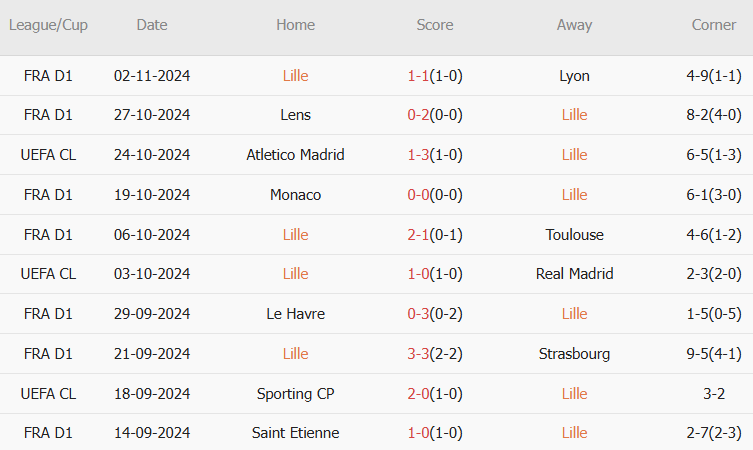
Task: Open the Toulouse away team link
Action: pyautogui.click(x=574, y=235)
